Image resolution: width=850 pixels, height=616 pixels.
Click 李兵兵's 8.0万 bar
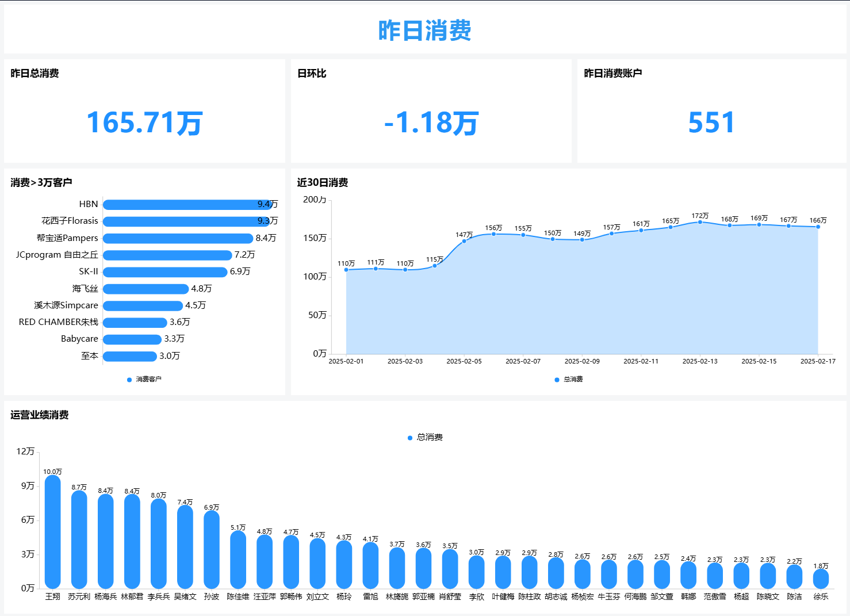click(159, 544)
